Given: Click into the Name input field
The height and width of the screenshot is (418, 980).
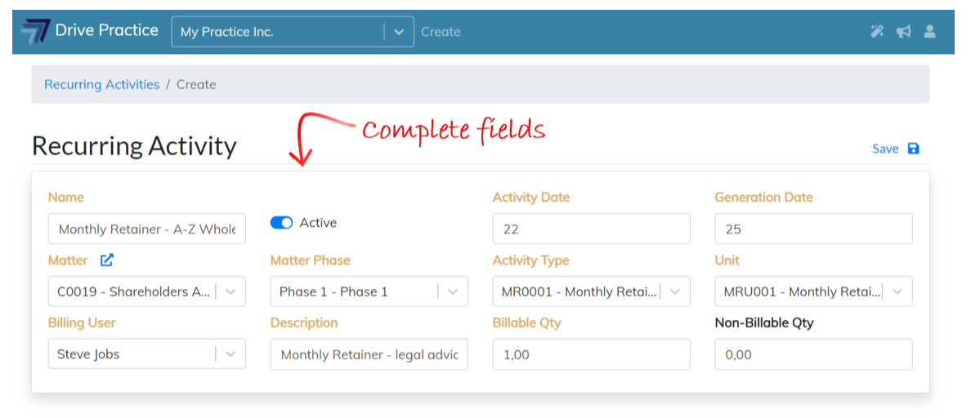Looking at the screenshot, I should coord(147,229).
